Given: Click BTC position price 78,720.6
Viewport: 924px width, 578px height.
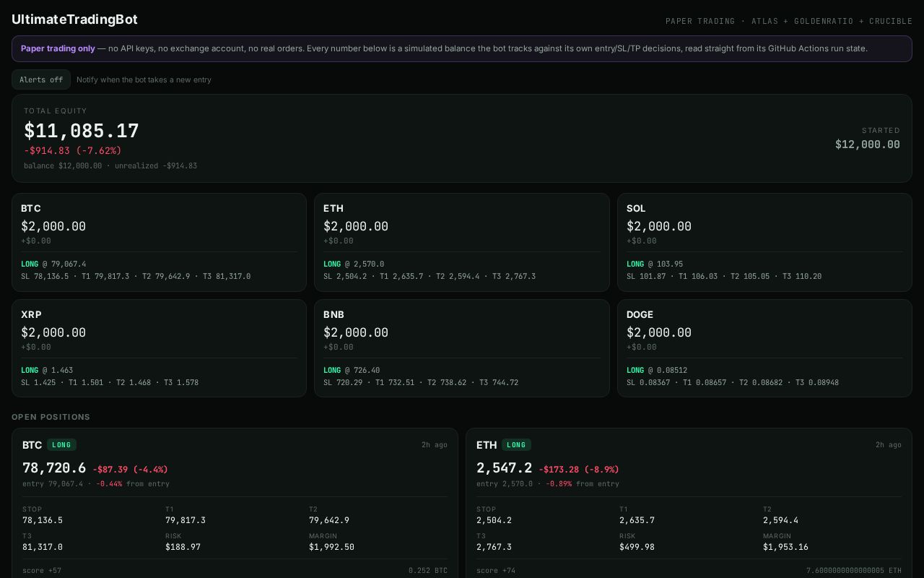Looking at the screenshot, I should pos(54,468).
